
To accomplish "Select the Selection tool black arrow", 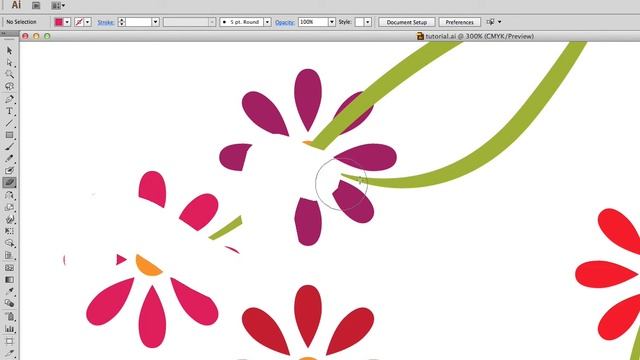I will 9,51.
